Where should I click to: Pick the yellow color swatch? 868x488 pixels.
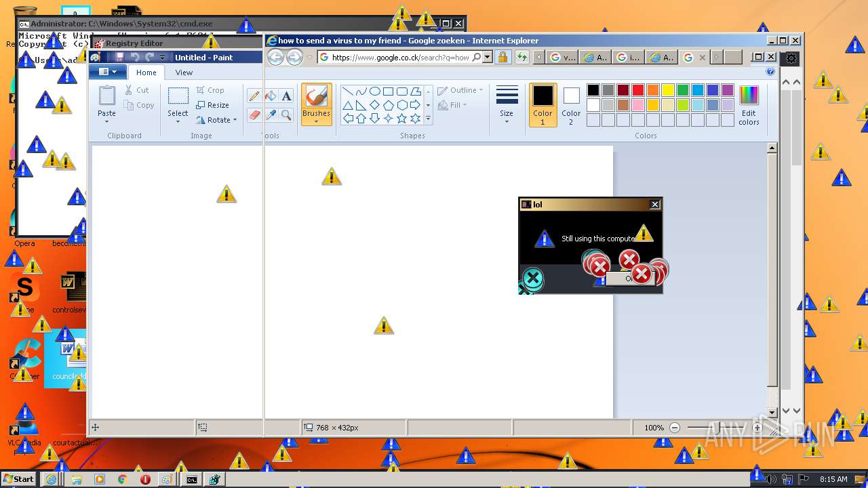tap(668, 90)
